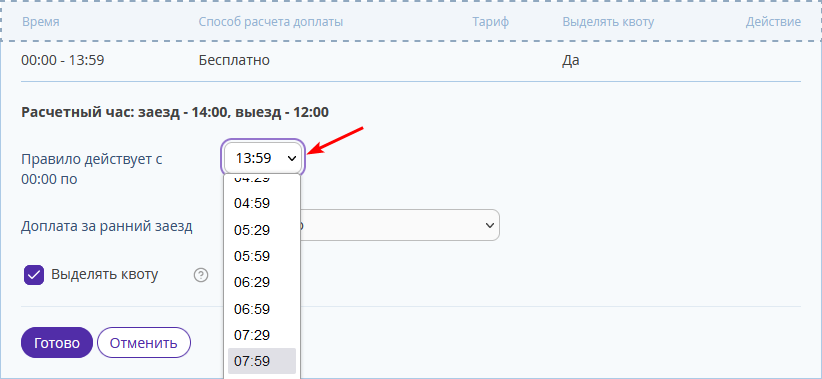The width and height of the screenshot is (822, 379).
Task: Click the Бесплатно cell in the rule row
Action: pyautogui.click(x=234, y=60)
